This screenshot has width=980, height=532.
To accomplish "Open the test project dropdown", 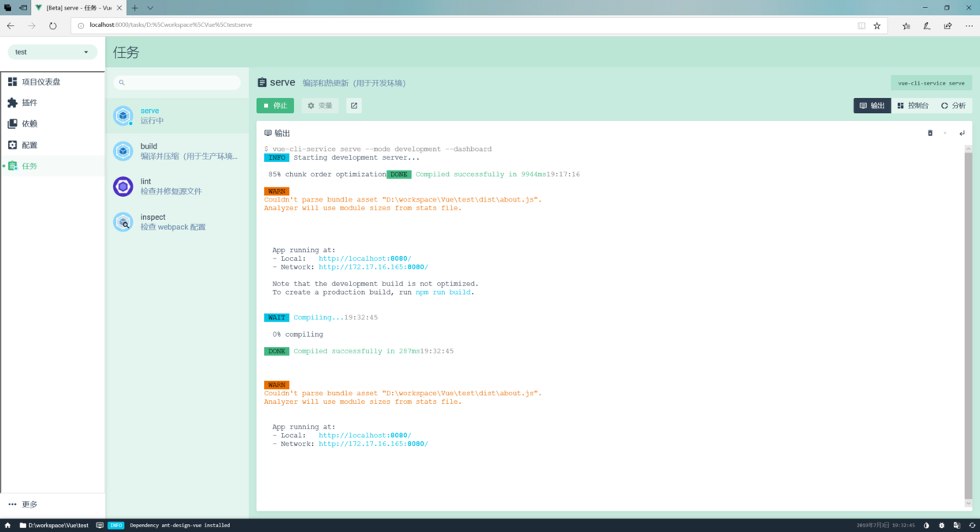I will pos(52,52).
